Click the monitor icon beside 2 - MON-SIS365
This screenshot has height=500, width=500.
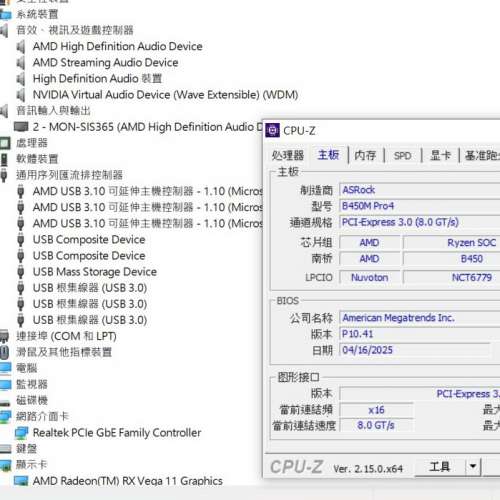pos(21,127)
